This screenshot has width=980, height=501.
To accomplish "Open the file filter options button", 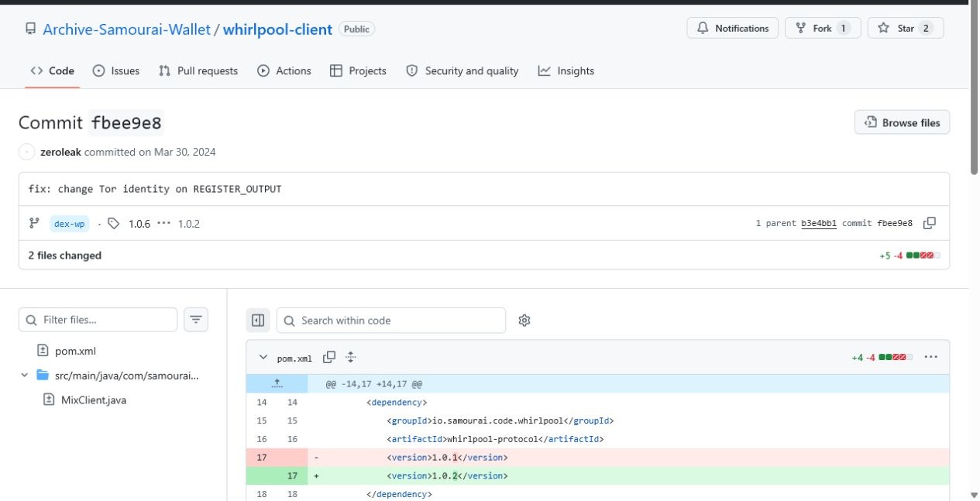I will 196,320.
